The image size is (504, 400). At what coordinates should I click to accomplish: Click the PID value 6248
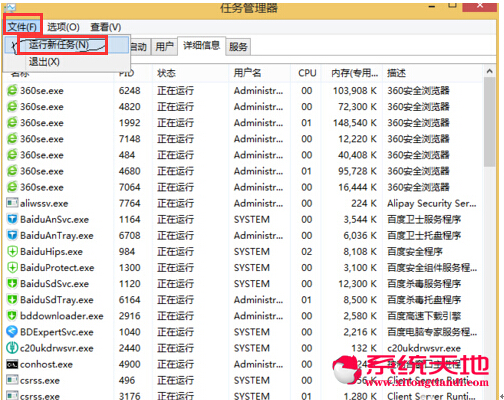tap(130, 90)
